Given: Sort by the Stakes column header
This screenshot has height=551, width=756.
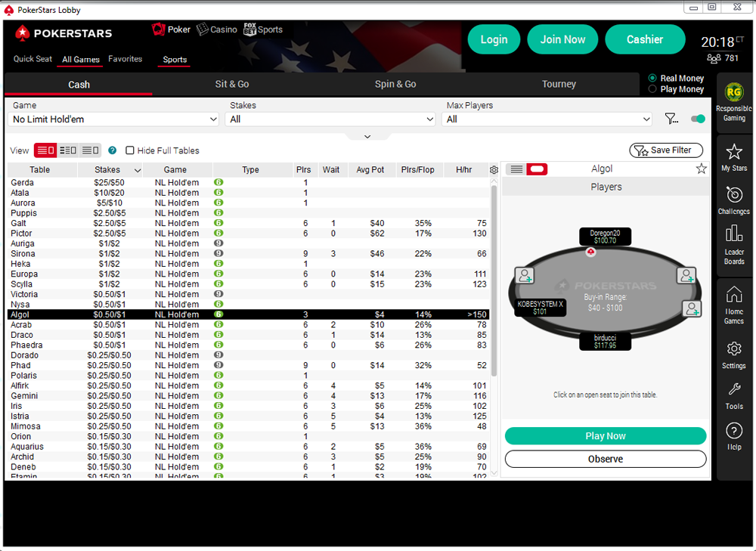Looking at the screenshot, I should coord(110,170).
